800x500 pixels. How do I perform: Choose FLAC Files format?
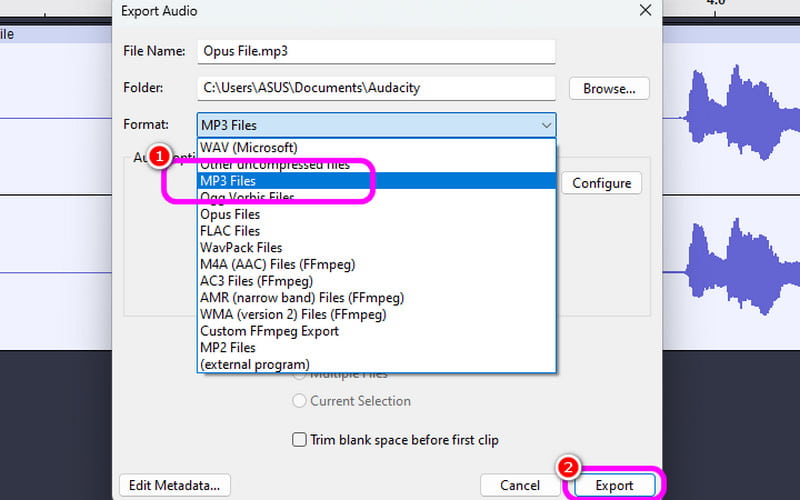tap(377, 231)
